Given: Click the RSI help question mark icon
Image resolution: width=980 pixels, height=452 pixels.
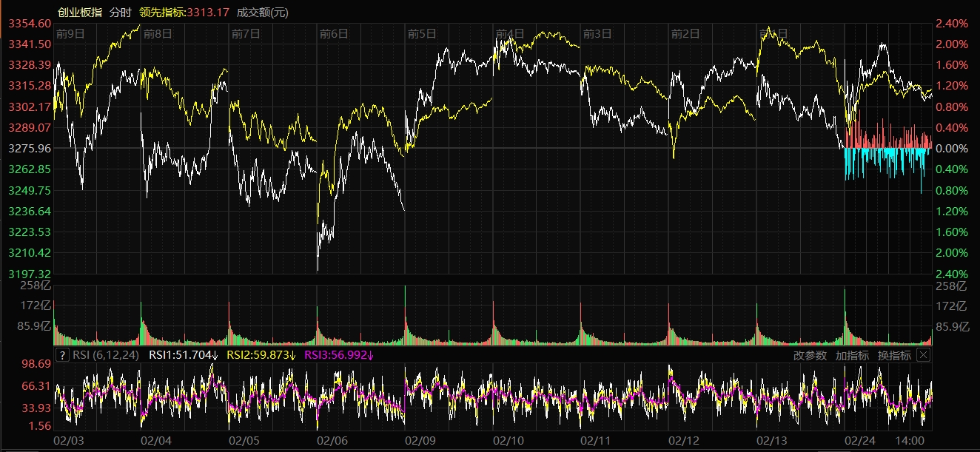Looking at the screenshot, I should pos(62,355).
